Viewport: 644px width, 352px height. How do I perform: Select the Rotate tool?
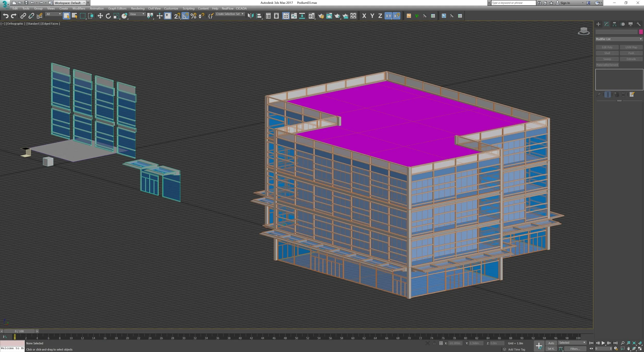coord(108,16)
